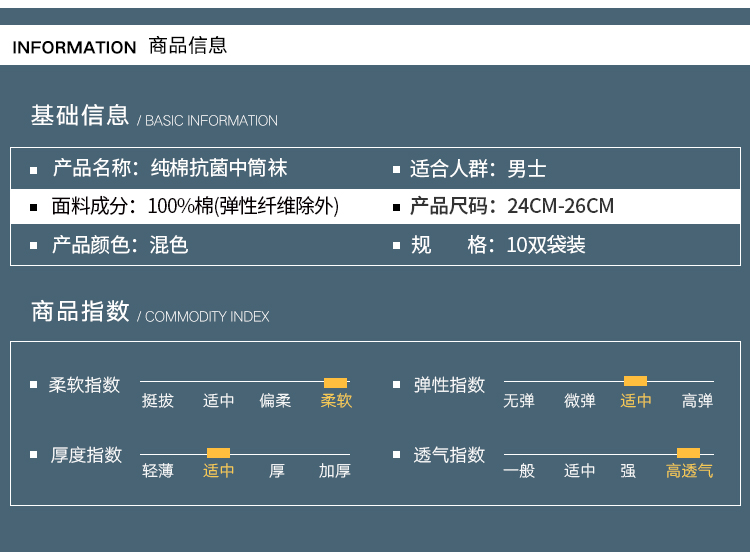
Task: Click the 商品指数 section heading
Action: [x=80, y=312]
